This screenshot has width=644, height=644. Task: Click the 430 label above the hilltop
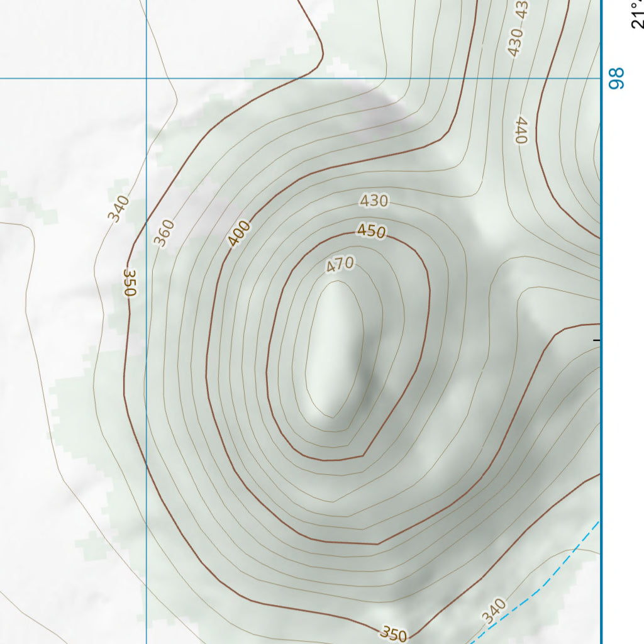pos(374,201)
